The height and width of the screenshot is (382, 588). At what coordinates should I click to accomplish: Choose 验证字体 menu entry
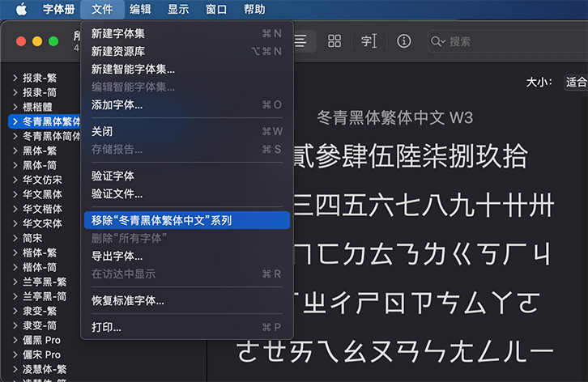pyautogui.click(x=187, y=176)
